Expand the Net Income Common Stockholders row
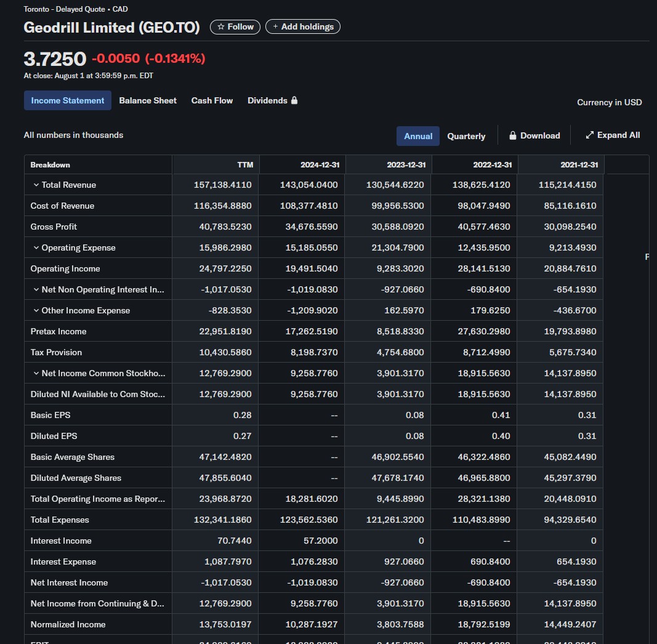This screenshot has width=657, height=644. click(36, 373)
